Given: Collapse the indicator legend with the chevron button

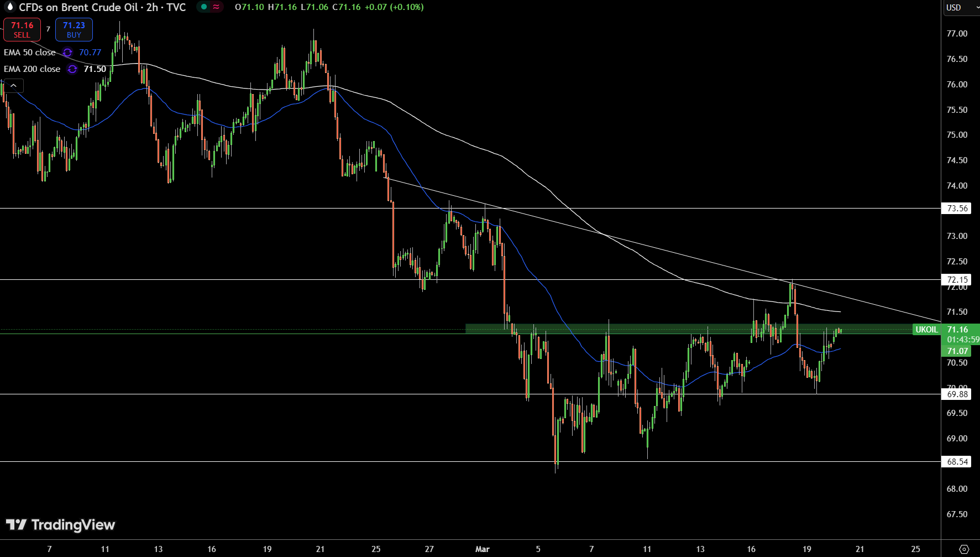Looking at the screenshot, I should [x=14, y=86].
